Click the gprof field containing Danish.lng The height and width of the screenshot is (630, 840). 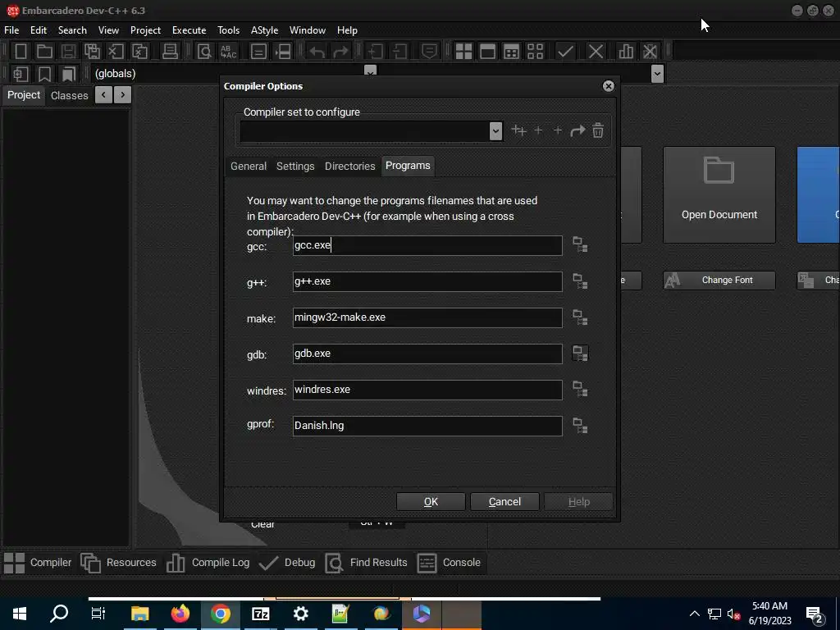click(x=427, y=426)
